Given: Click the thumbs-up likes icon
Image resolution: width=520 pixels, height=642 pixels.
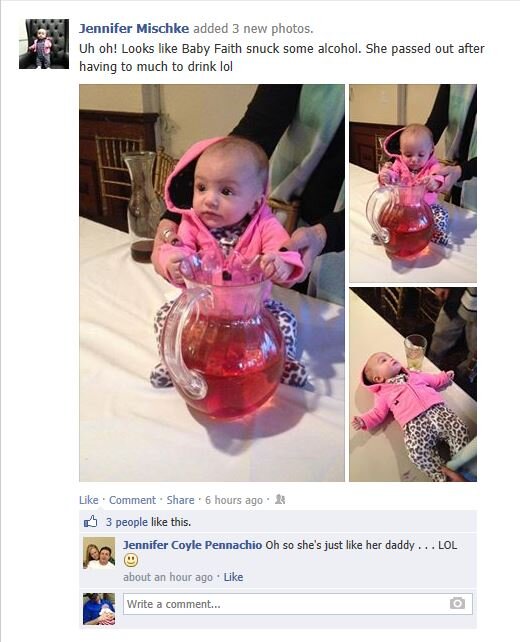Looking at the screenshot, I should 90,522.
